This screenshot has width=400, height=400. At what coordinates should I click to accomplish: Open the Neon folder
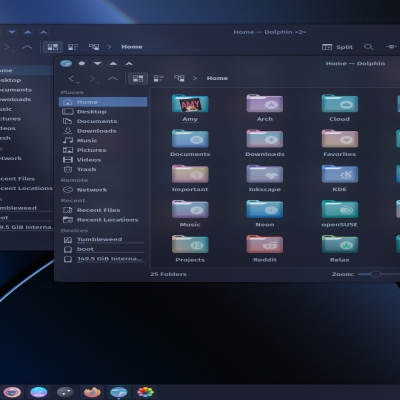[265, 213]
